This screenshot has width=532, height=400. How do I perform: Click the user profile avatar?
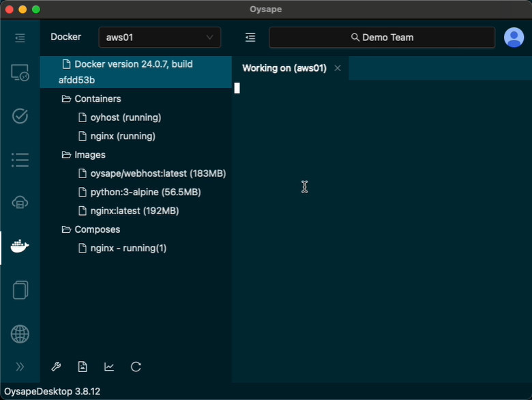[x=514, y=38]
